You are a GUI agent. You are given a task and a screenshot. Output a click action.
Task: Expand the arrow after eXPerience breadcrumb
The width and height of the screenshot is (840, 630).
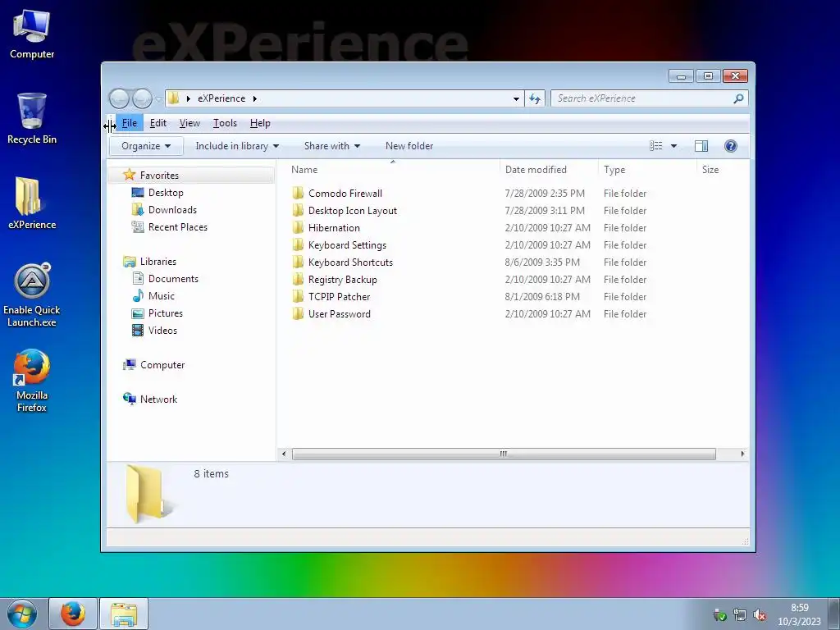[255, 98]
